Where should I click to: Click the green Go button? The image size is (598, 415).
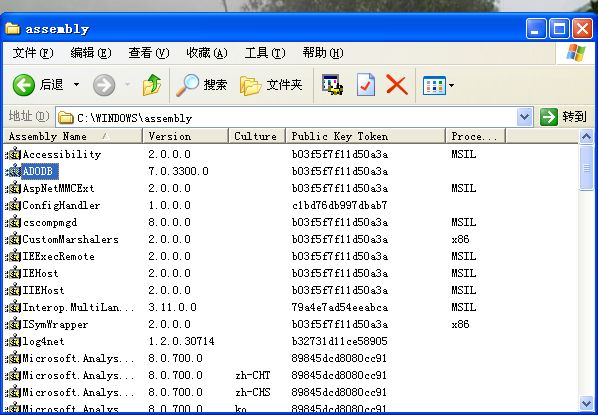click(x=563, y=117)
